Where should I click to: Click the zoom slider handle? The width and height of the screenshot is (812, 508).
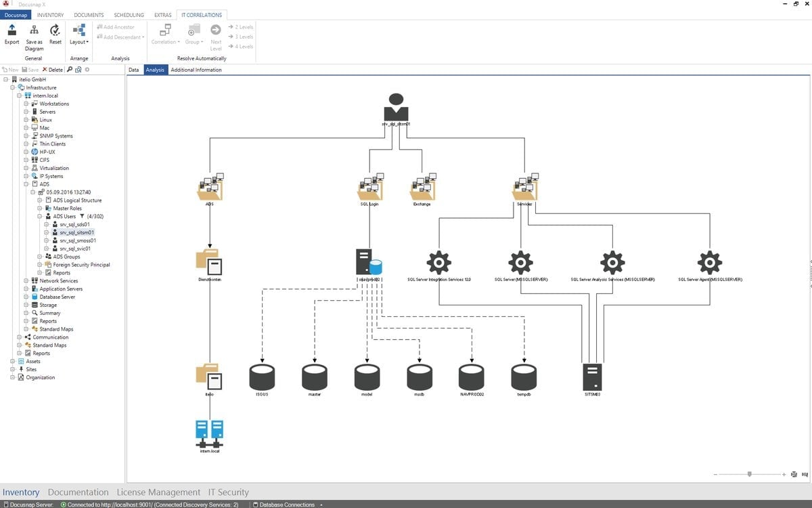(x=749, y=474)
